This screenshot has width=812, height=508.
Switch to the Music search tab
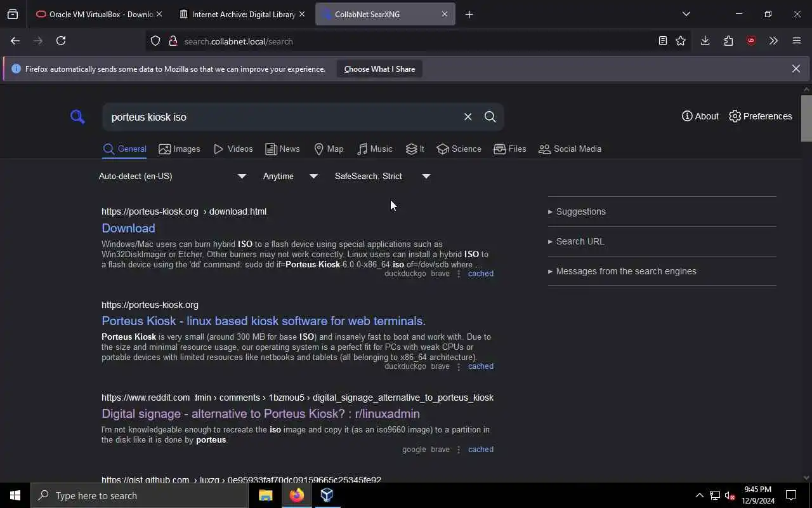pyautogui.click(x=374, y=149)
